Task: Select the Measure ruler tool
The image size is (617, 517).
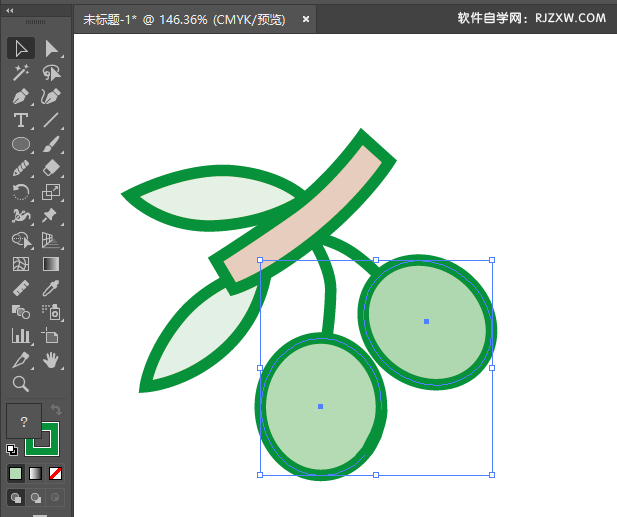Action: [21, 288]
